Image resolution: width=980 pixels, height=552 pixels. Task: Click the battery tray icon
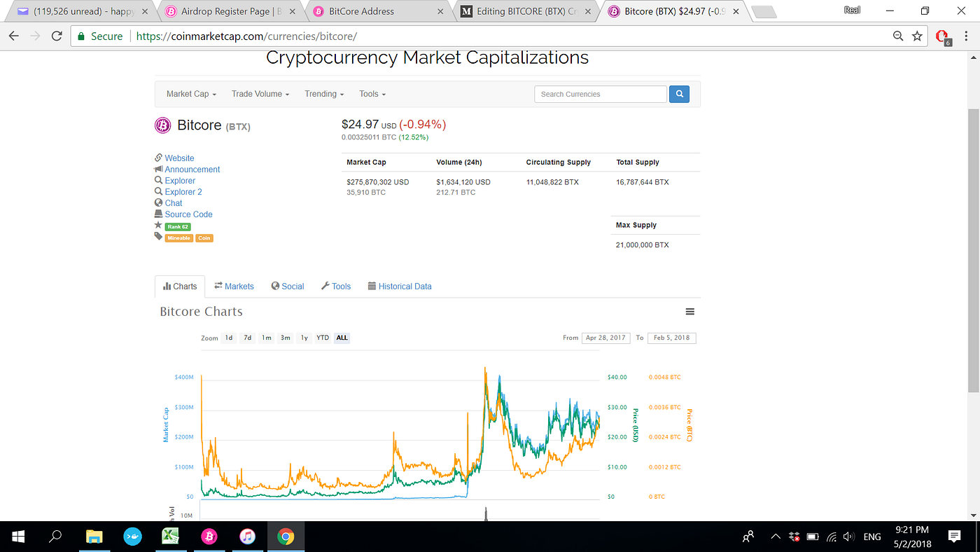tap(813, 537)
